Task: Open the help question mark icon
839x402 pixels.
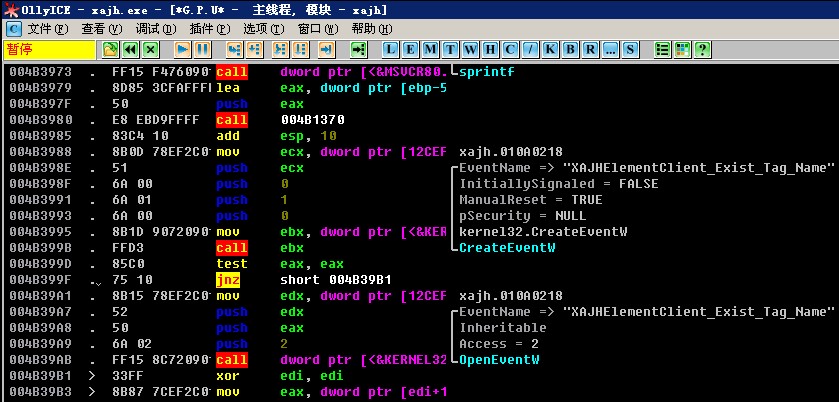Action: (x=703, y=49)
